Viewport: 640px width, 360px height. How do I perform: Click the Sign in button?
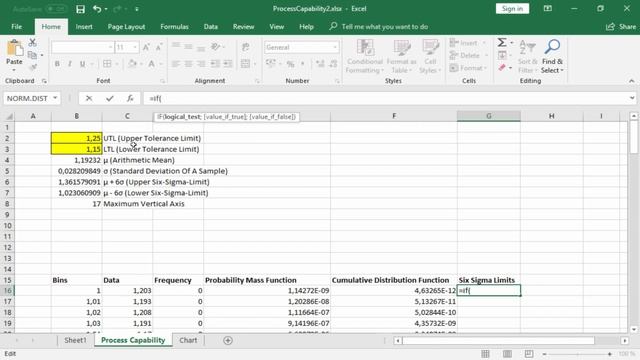click(512, 9)
